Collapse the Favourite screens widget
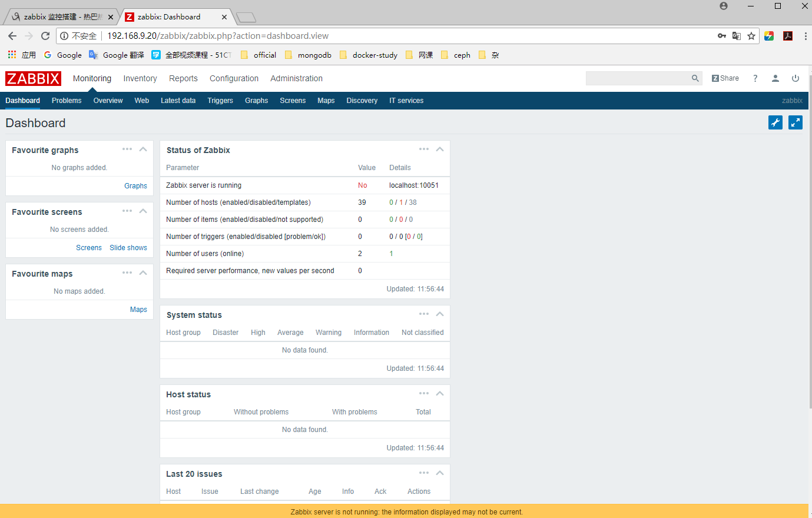Viewport: 812px width, 518px height. (x=143, y=211)
